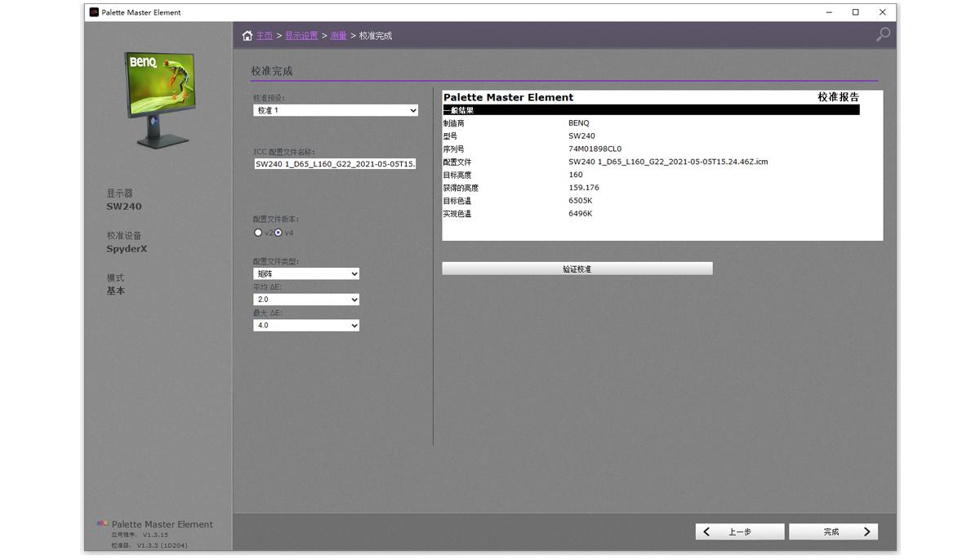Open the 最大 ΔE dropdown showing 4.0
Image resolution: width=980 pixels, height=560 pixels.
click(x=306, y=326)
